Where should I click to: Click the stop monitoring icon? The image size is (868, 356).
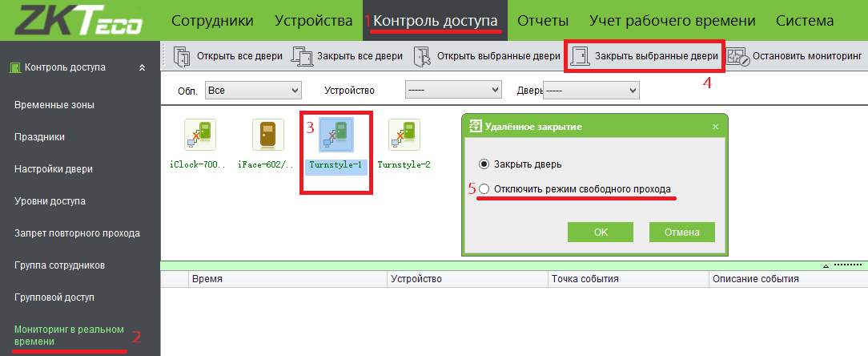[737, 57]
